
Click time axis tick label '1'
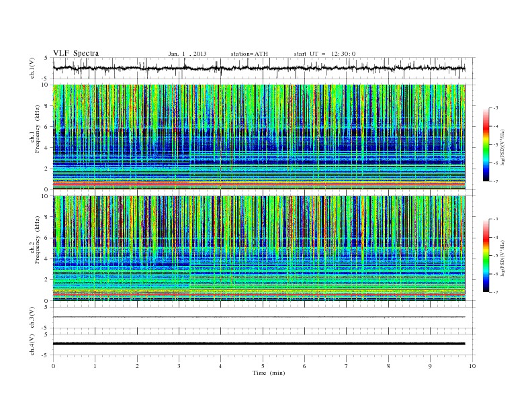pos(95,366)
